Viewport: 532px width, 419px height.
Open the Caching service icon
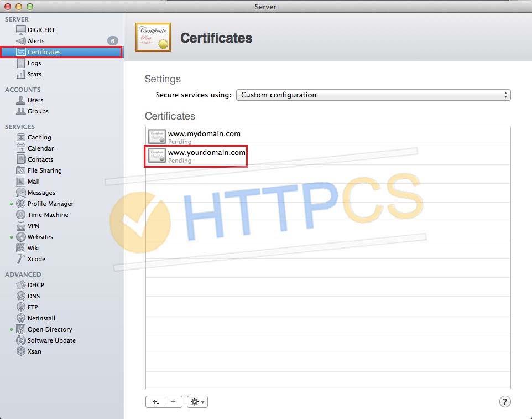coord(20,137)
